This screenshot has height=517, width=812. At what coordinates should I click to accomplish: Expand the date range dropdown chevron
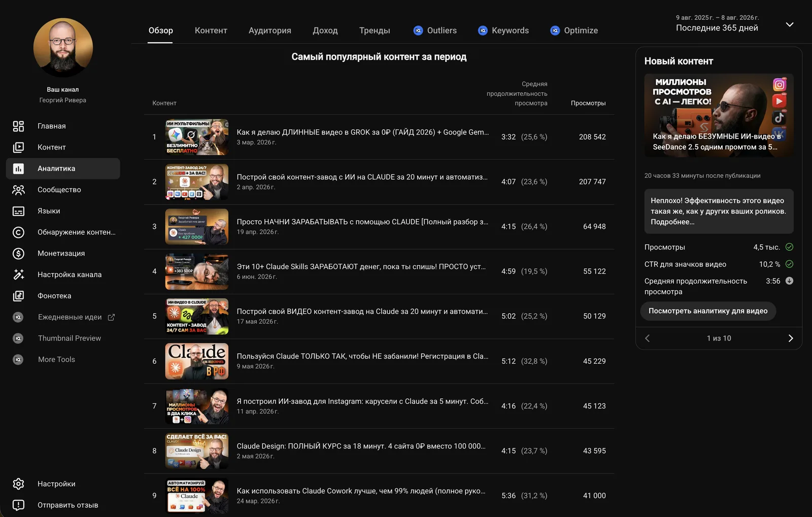pos(790,24)
